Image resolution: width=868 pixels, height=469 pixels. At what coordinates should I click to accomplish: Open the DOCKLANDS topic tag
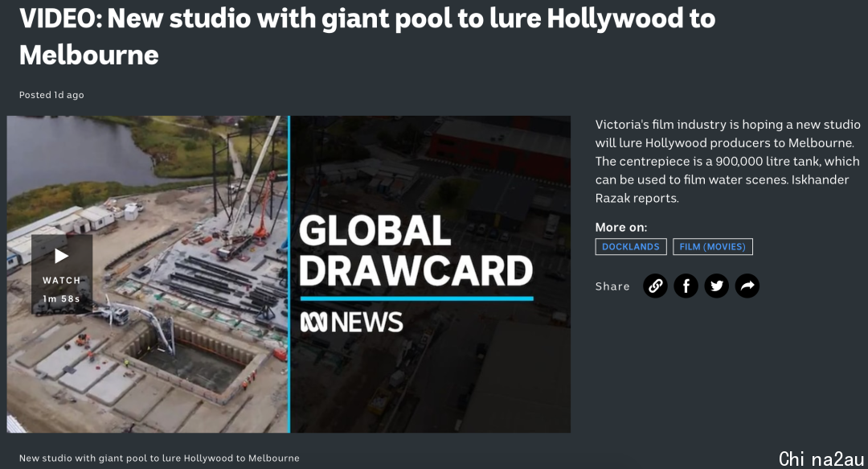tap(631, 247)
